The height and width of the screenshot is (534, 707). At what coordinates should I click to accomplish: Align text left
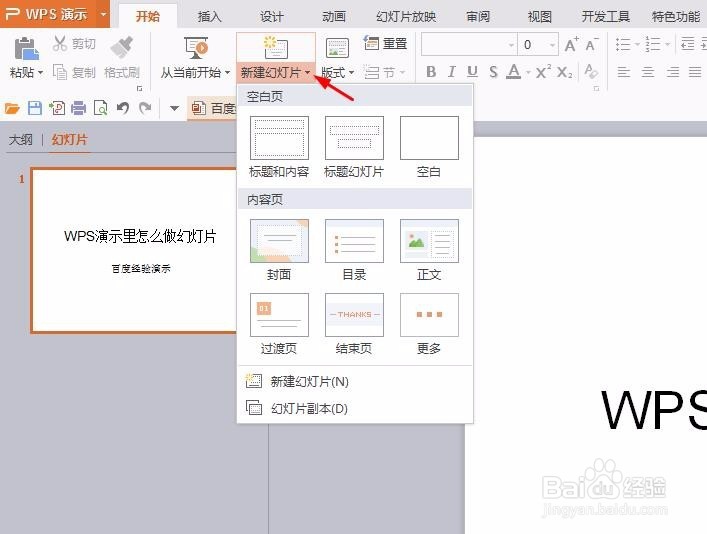(x=624, y=72)
